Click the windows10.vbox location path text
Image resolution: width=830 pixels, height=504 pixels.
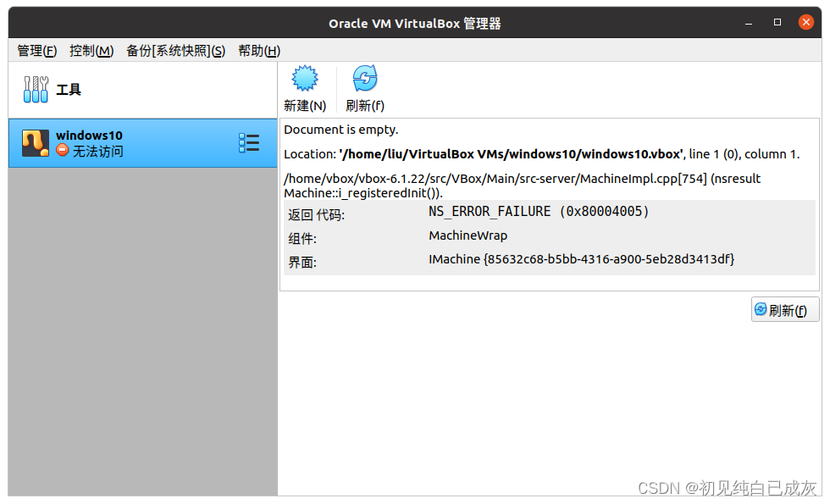(511, 154)
